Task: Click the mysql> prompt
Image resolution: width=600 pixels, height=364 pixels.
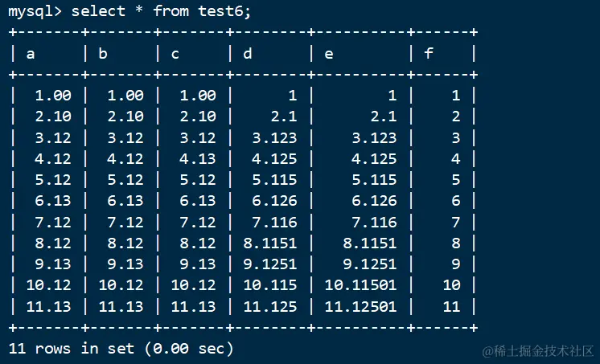Action: (x=35, y=11)
